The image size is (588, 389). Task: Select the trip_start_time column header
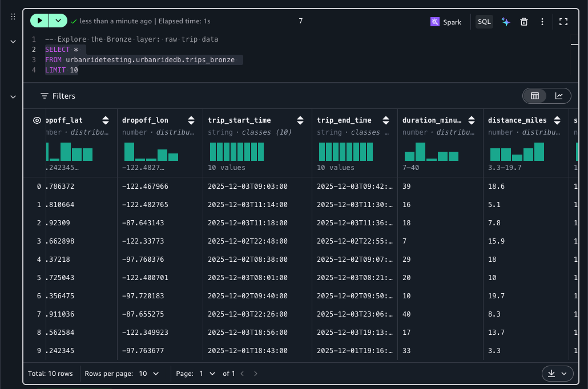click(x=239, y=120)
